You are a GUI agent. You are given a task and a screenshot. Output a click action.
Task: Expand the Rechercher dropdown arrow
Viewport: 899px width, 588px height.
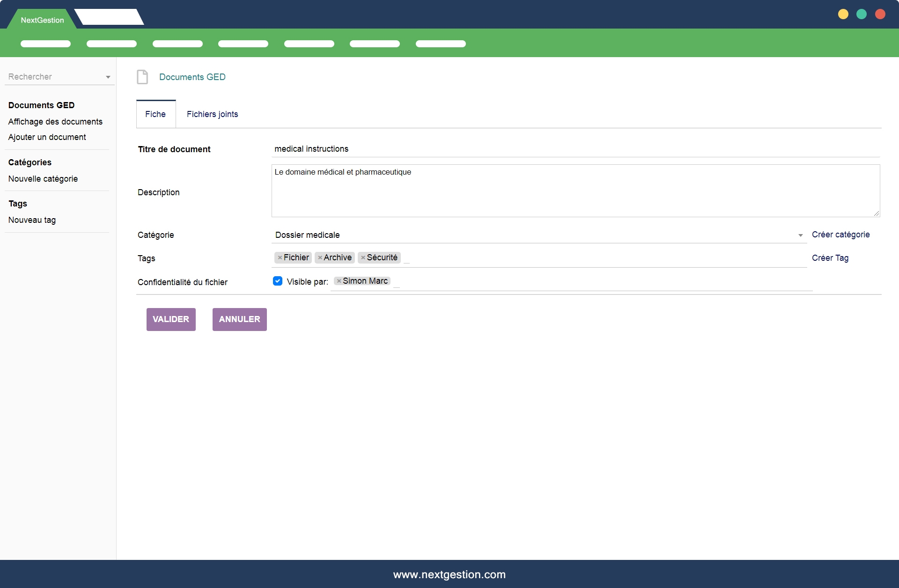[108, 77]
